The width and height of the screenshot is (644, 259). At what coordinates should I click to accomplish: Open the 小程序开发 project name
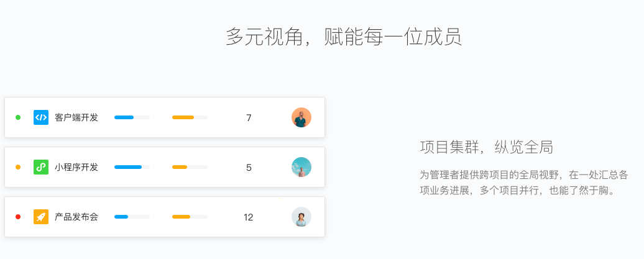click(x=76, y=167)
